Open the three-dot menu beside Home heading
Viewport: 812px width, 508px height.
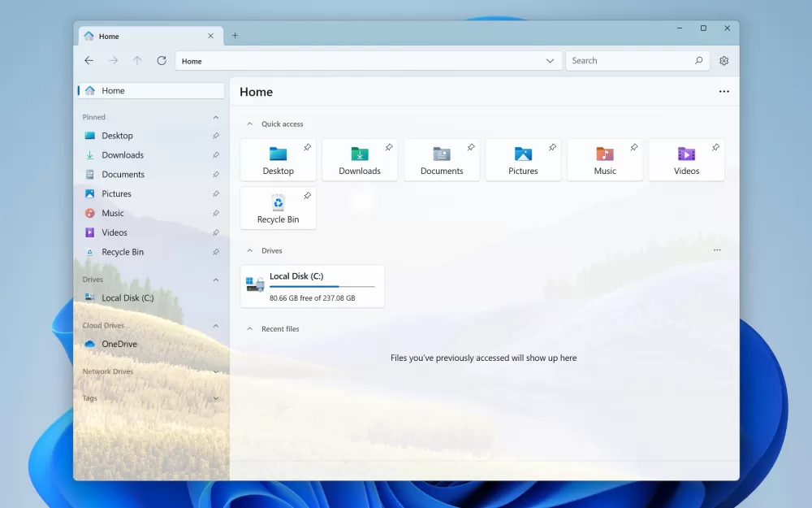724,91
